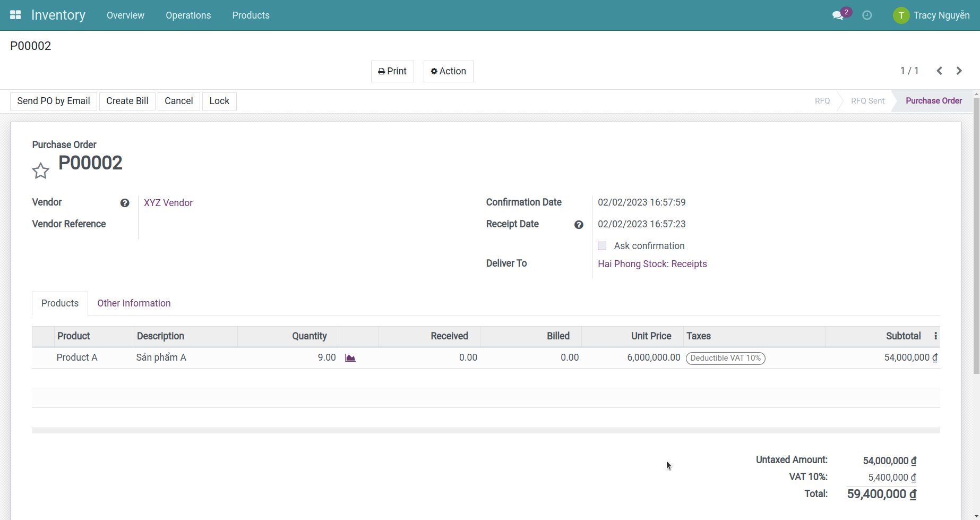
Task: Go to the previous record with the left chevron
Action: point(940,71)
